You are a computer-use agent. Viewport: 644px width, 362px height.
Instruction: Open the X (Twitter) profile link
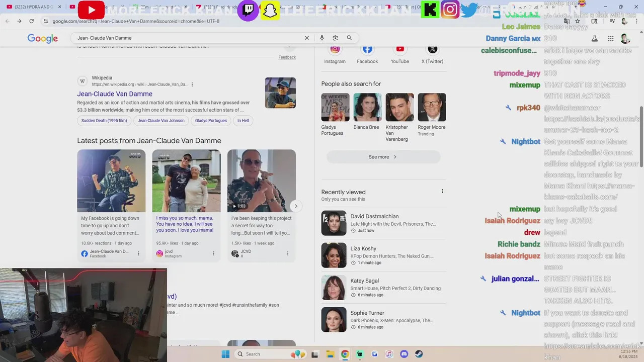pyautogui.click(x=432, y=54)
